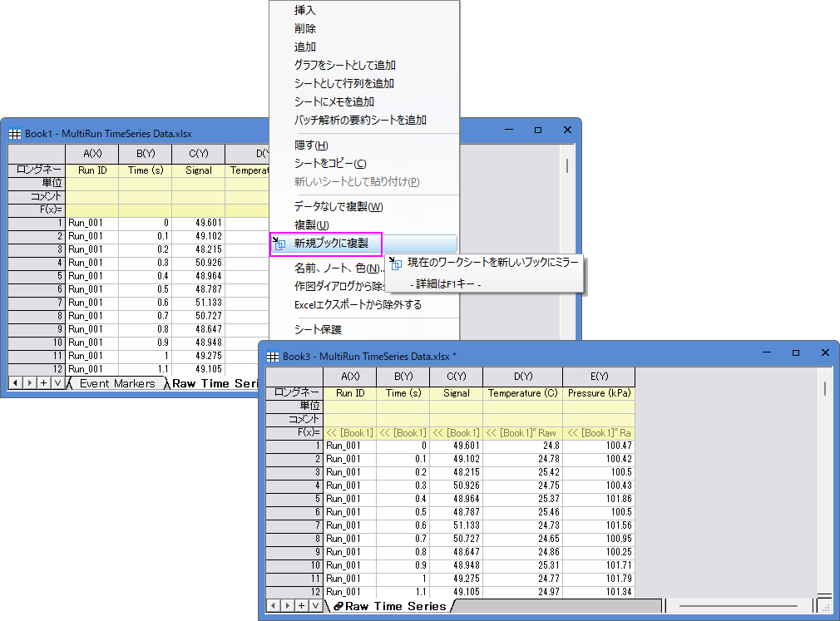Click the 単位 row label in Book3
Screen dimensions: 840x621
coord(294,406)
